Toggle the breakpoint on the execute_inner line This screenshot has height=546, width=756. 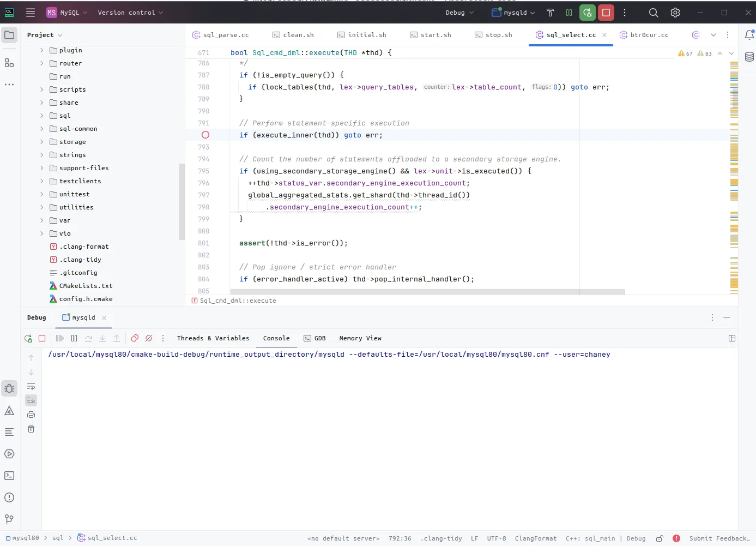click(205, 135)
